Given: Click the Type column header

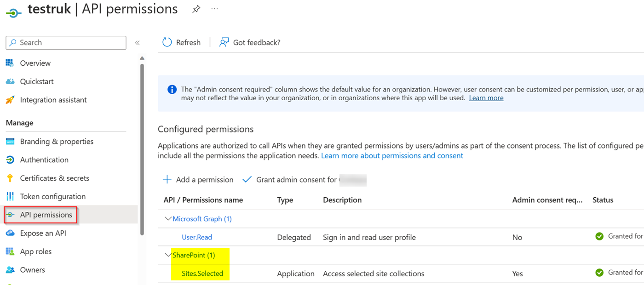Looking at the screenshot, I should pyautogui.click(x=285, y=200).
